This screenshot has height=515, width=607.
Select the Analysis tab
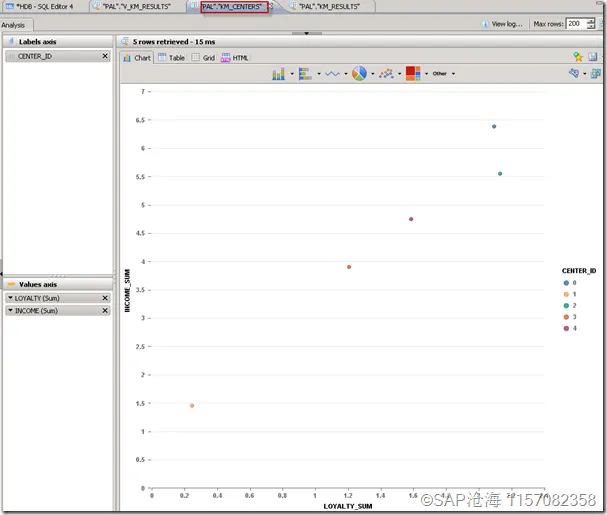tap(13, 25)
